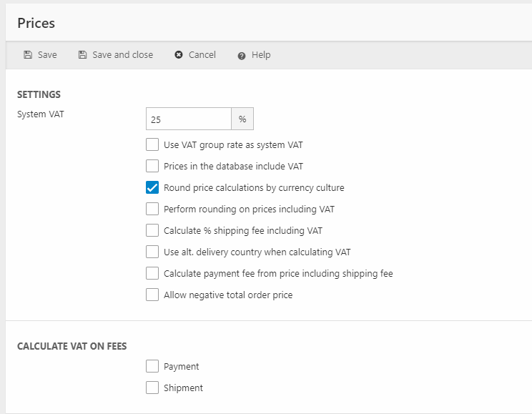Click the System VAT input field
The image size is (532, 414).
[188, 119]
